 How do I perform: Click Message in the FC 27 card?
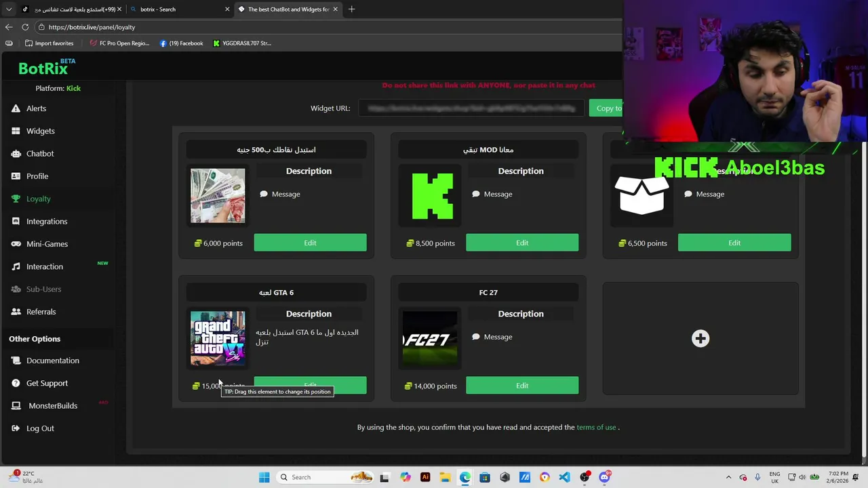coord(492,337)
